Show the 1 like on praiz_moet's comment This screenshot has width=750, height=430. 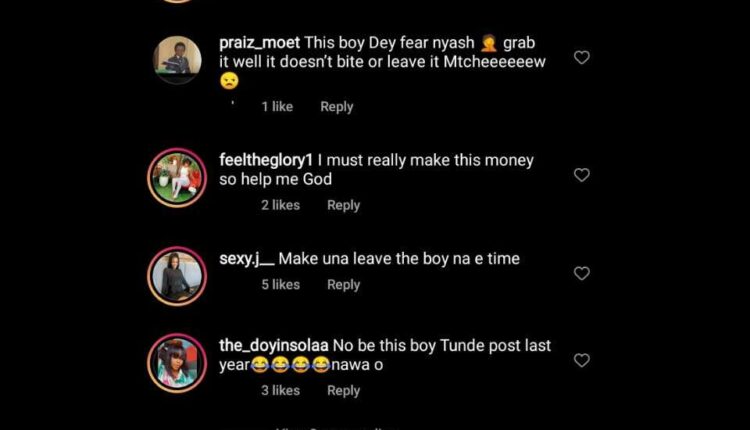[278, 107]
